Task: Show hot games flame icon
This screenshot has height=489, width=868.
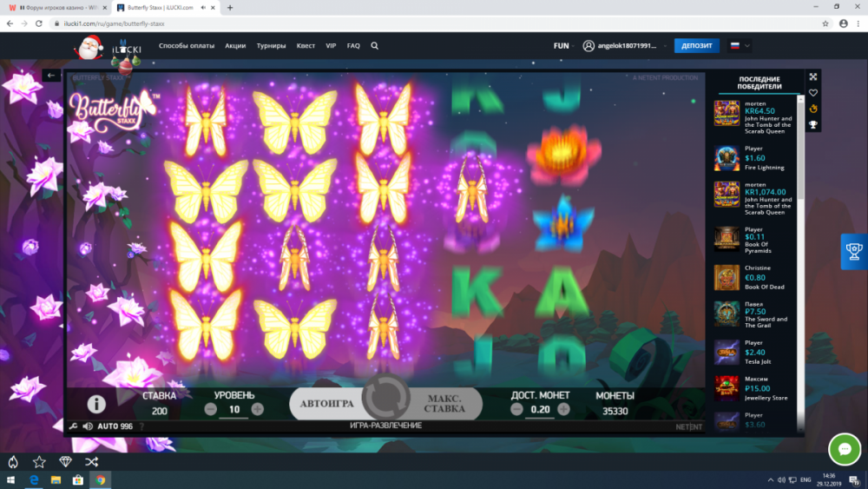Action: [13, 461]
